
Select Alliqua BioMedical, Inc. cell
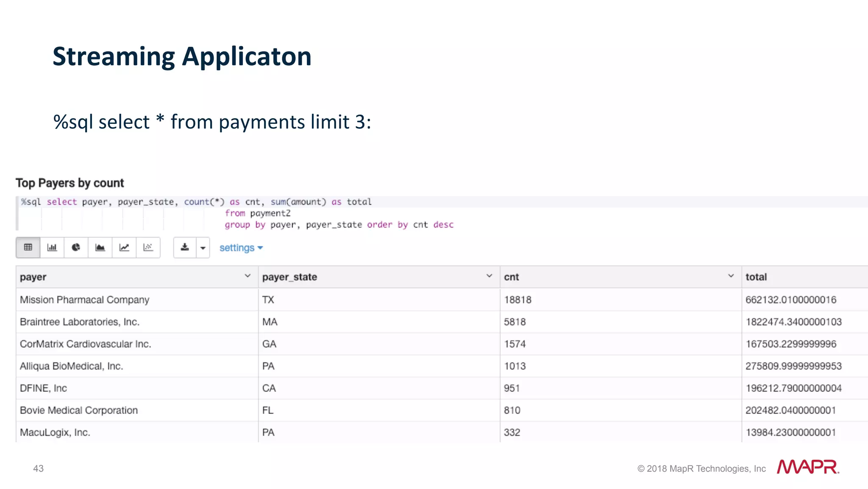tap(137, 366)
